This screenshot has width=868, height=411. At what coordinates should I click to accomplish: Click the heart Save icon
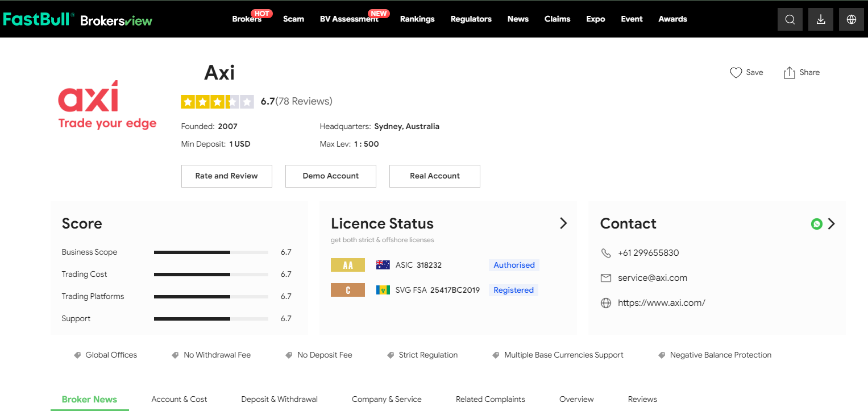[x=736, y=73]
